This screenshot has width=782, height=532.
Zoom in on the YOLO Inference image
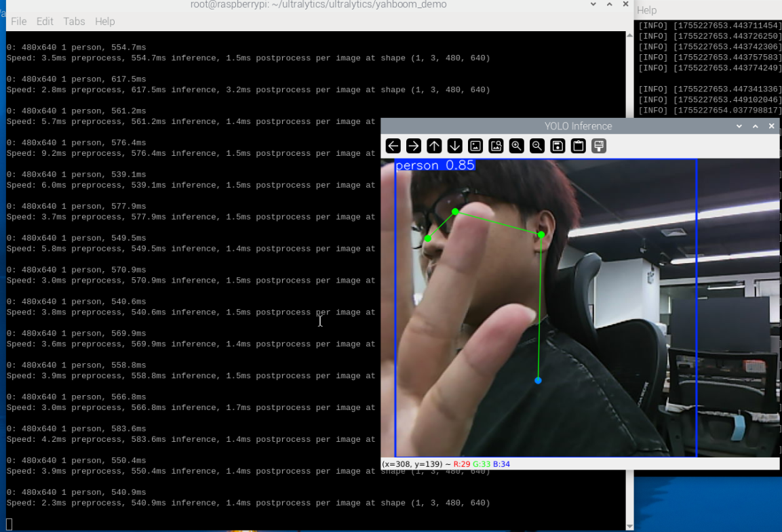pos(517,146)
